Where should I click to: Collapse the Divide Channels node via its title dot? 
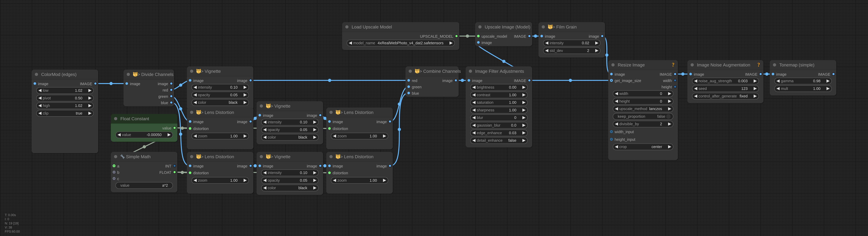[x=128, y=74]
